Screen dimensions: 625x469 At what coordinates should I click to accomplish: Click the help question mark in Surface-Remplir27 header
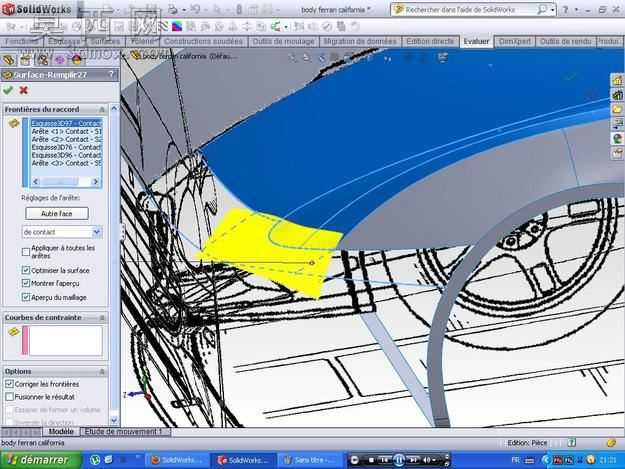point(112,75)
